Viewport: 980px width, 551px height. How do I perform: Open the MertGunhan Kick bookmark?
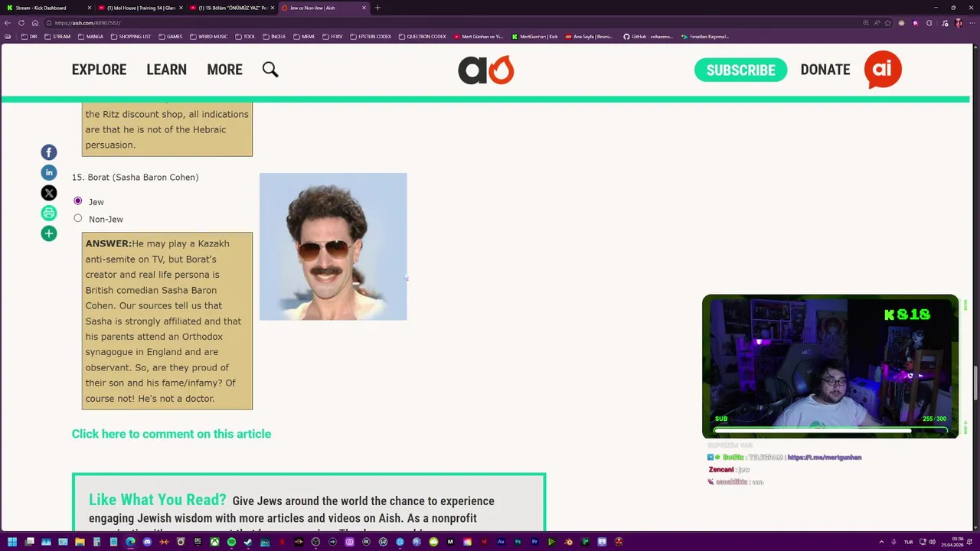pyautogui.click(x=534, y=37)
